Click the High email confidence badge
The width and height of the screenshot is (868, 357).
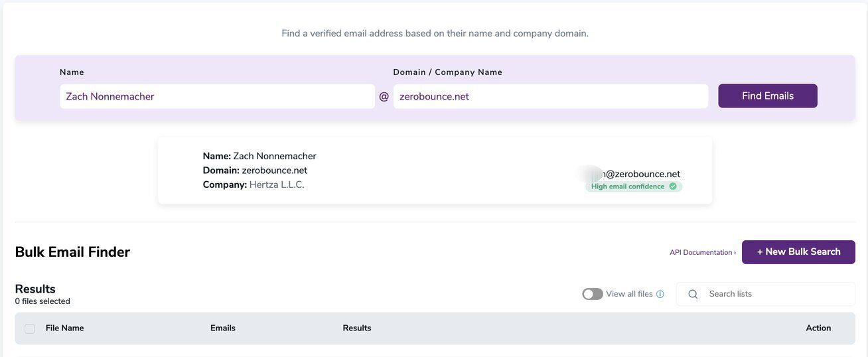[x=634, y=186]
